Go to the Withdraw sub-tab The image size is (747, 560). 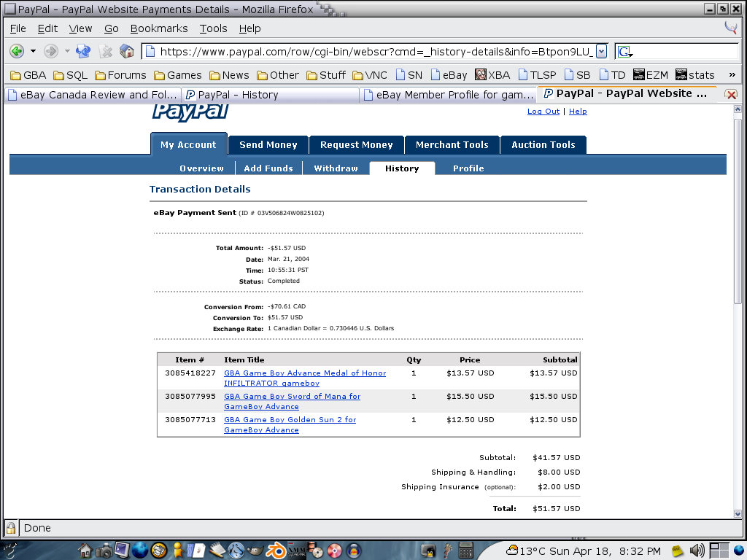point(336,168)
